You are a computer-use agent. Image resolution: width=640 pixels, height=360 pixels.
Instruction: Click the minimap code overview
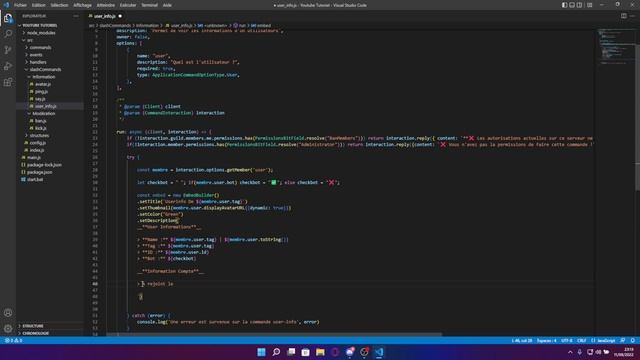[x=615, y=47]
